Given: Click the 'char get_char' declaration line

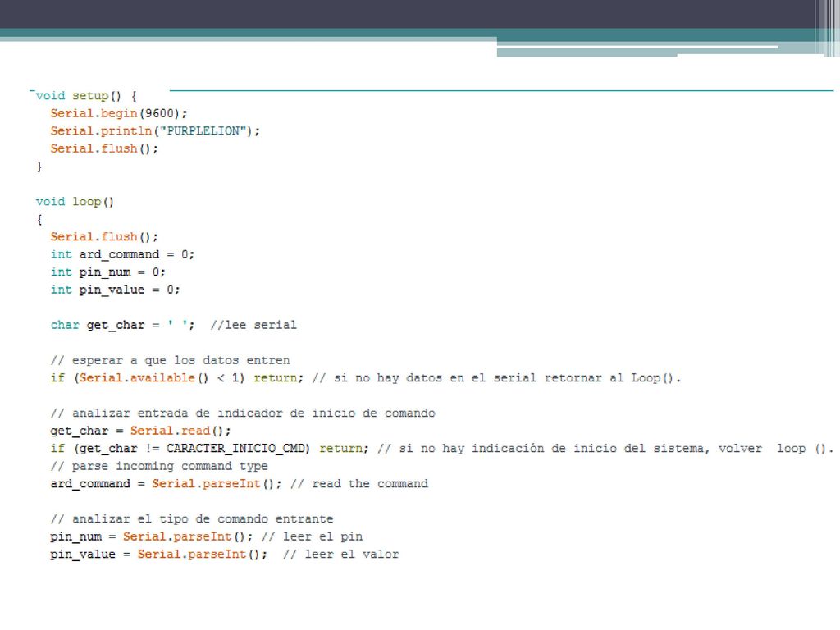Looking at the screenshot, I should point(174,325).
